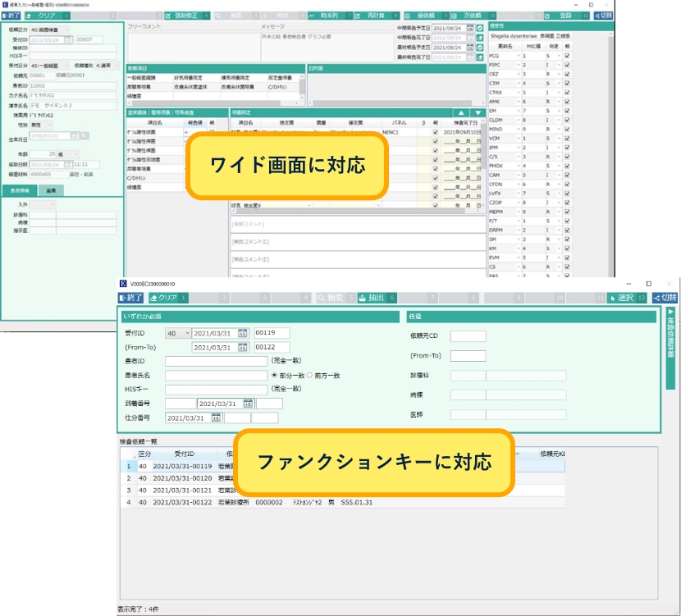Click 切替 button in the lower window
This screenshot has height=616, width=681.
click(x=665, y=298)
